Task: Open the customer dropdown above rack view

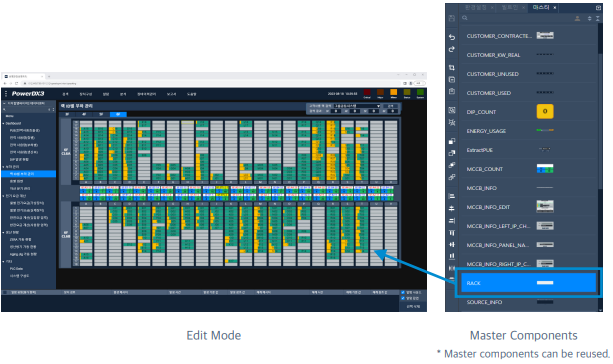Action: (357, 106)
